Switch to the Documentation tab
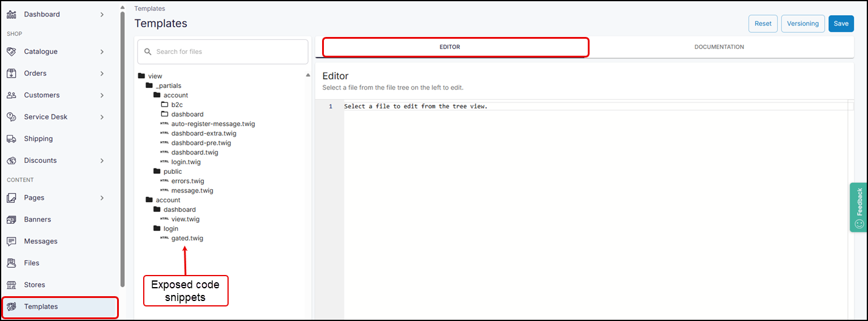The height and width of the screenshot is (321, 868). (x=719, y=47)
